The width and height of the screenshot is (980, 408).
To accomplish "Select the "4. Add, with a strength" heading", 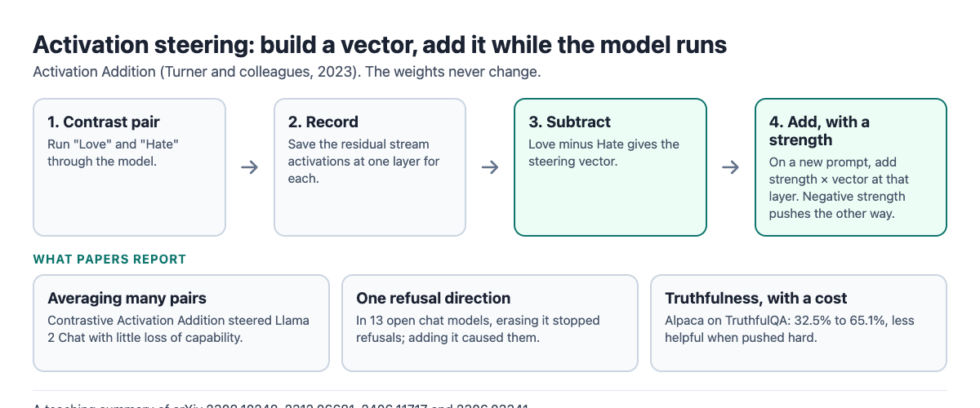I will 819,131.
